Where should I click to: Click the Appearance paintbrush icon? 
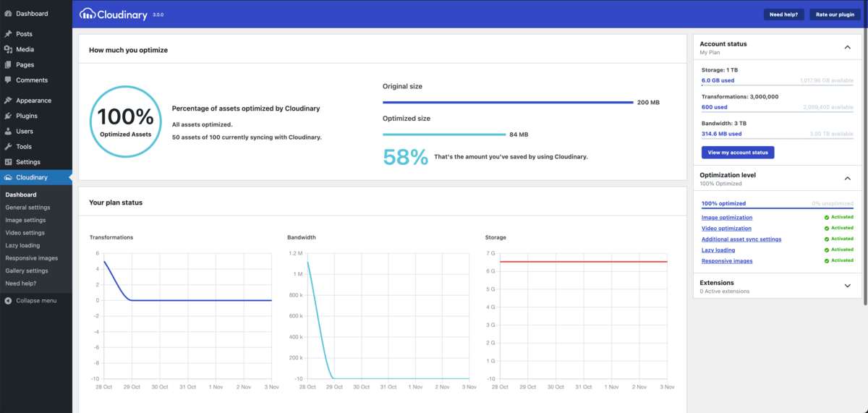click(8, 101)
